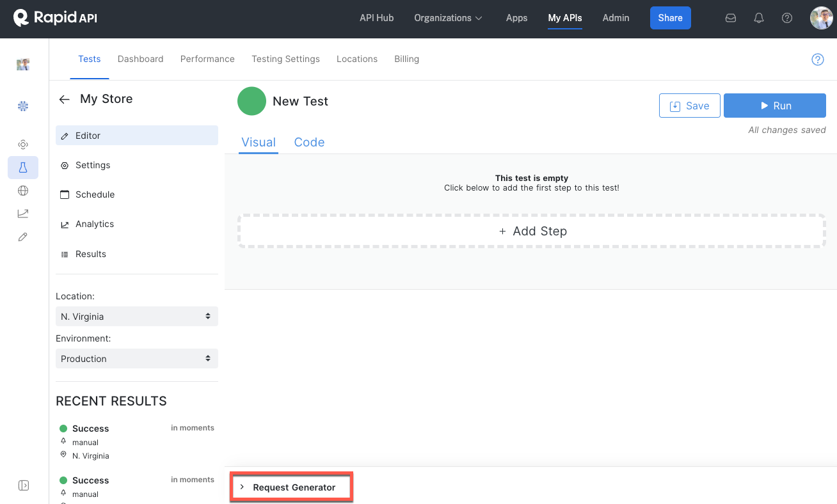This screenshot has width=837, height=504.
Task: Run the test
Action: click(775, 106)
